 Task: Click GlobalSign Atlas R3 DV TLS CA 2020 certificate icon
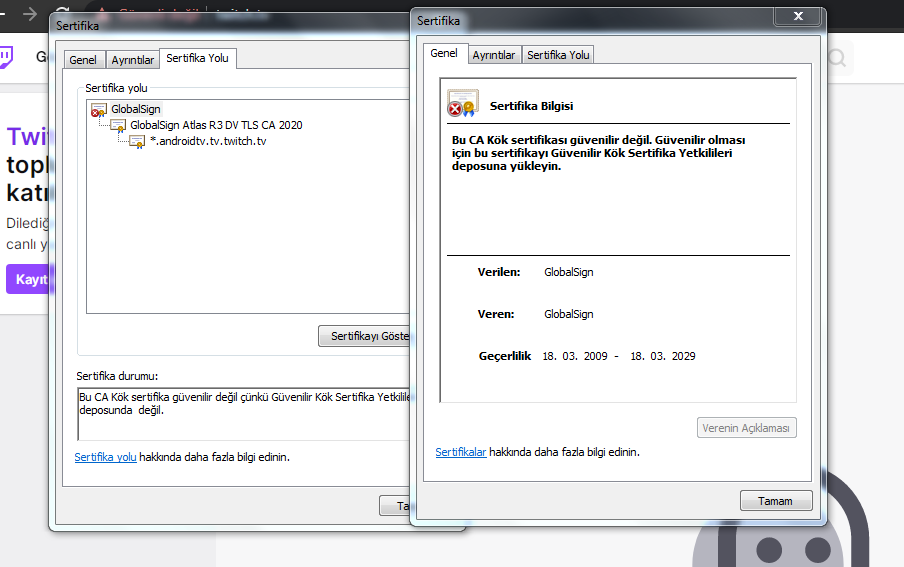point(118,126)
